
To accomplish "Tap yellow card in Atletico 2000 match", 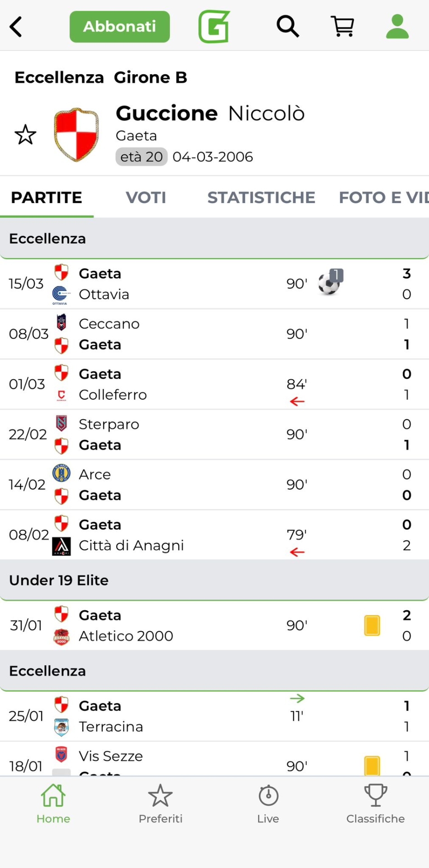I will pos(372,626).
